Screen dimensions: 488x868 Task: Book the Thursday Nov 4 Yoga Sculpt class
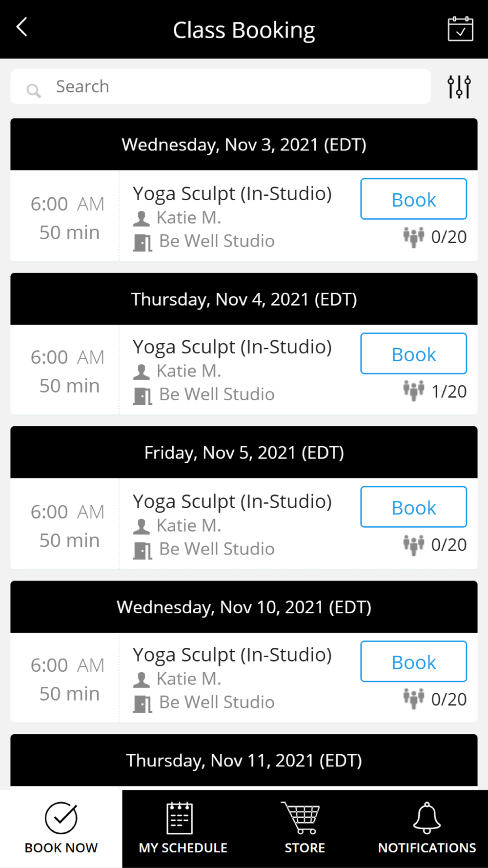[413, 354]
